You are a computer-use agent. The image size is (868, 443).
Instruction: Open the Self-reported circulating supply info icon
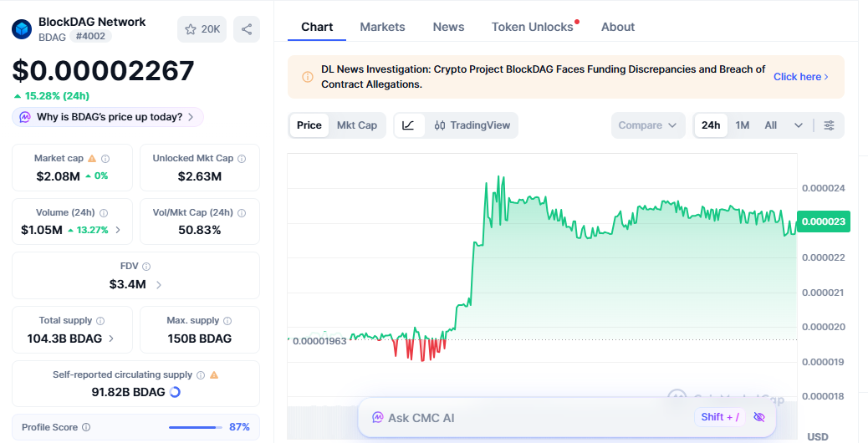201,375
